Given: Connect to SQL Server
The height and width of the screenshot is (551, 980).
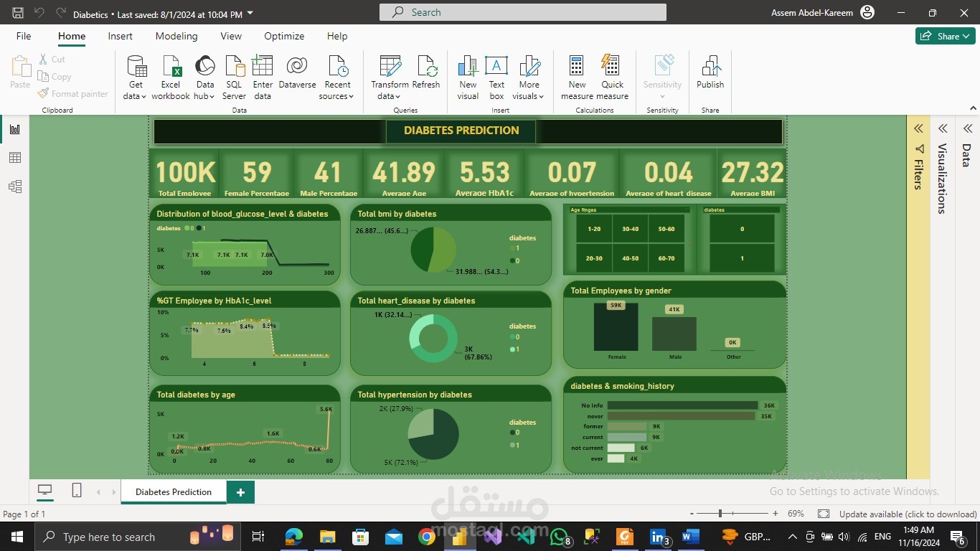Looking at the screenshot, I should (234, 77).
